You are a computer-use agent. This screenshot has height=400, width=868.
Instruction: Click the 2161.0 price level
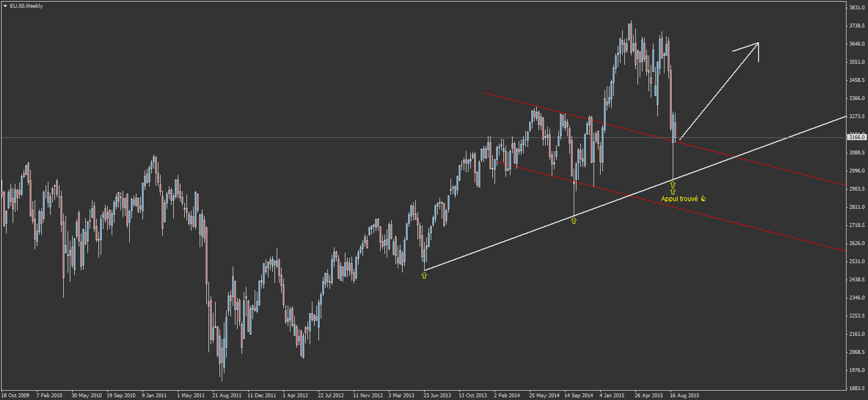click(857, 334)
